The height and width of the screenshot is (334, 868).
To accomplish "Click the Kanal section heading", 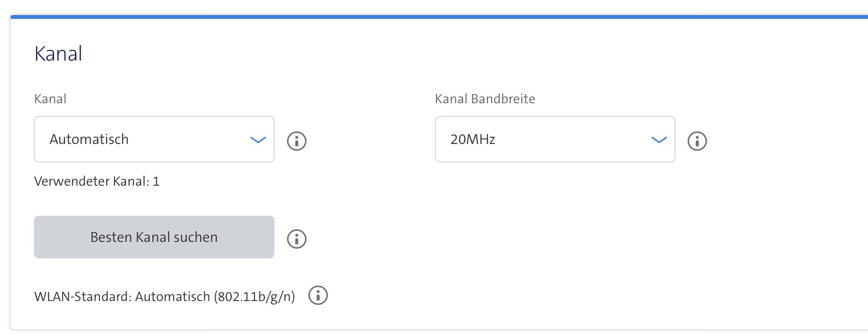I will click(x=58, y=53).
